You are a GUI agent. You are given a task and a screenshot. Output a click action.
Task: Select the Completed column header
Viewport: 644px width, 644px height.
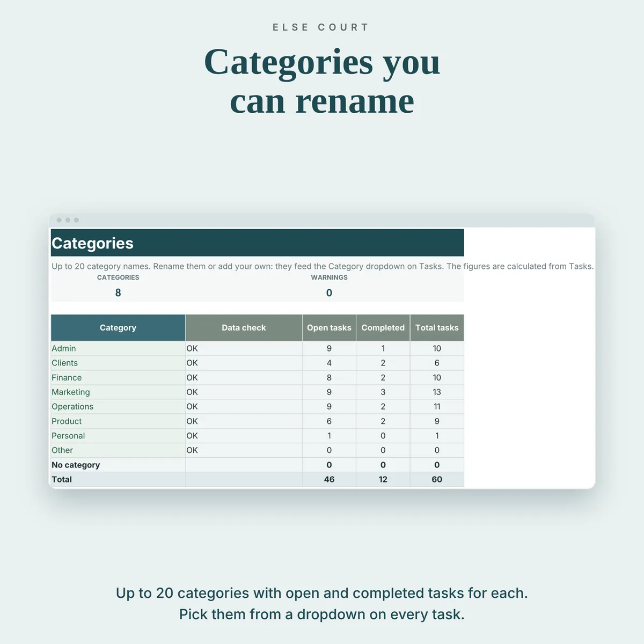(x=383, y=328)
